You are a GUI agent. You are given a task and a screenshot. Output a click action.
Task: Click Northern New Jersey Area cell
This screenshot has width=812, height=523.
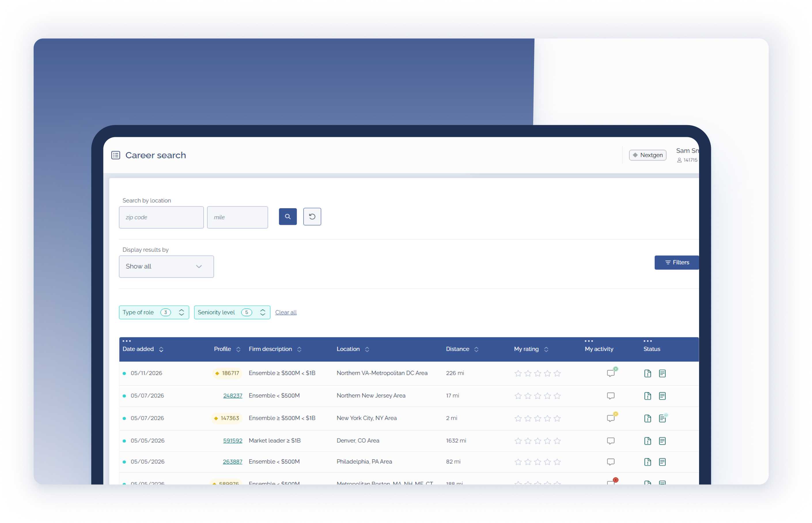[x=371, y=396]
